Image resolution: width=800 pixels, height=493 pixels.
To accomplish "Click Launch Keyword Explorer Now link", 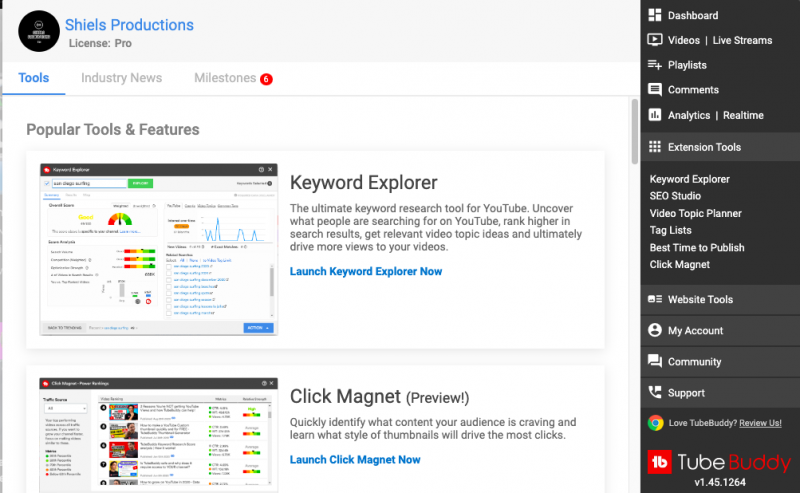I will point(365,271).
